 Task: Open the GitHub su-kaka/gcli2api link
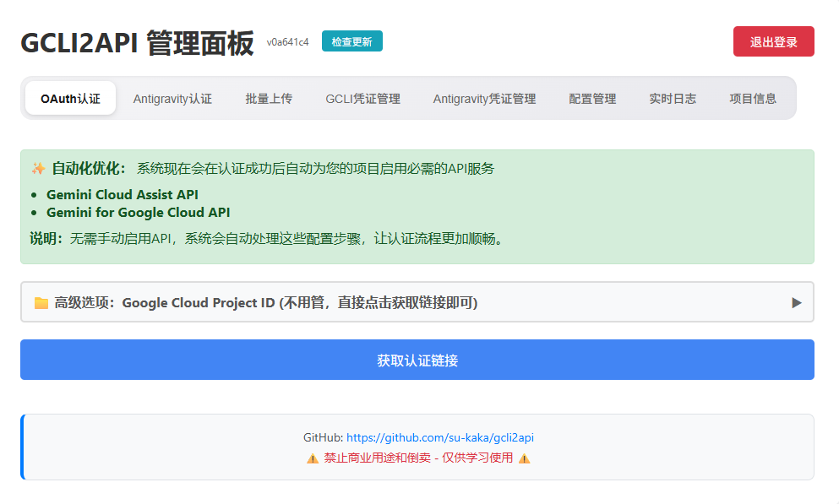tap(440, 437)
